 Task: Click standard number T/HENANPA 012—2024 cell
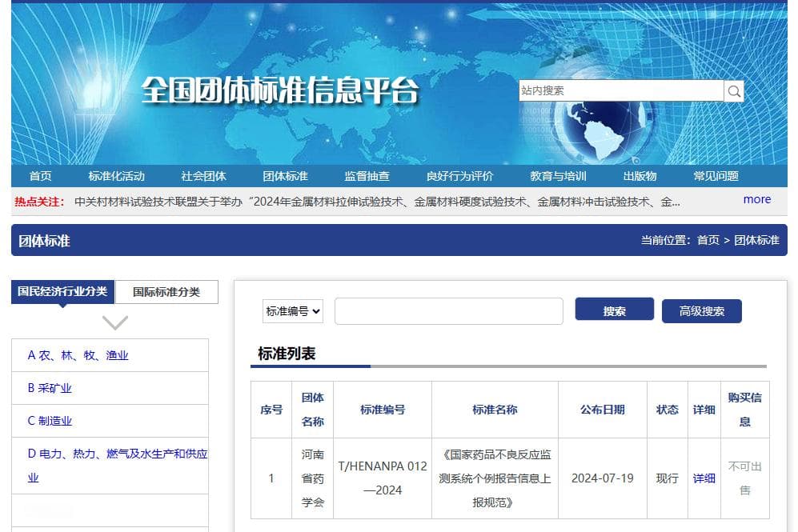tap(383, 478)
